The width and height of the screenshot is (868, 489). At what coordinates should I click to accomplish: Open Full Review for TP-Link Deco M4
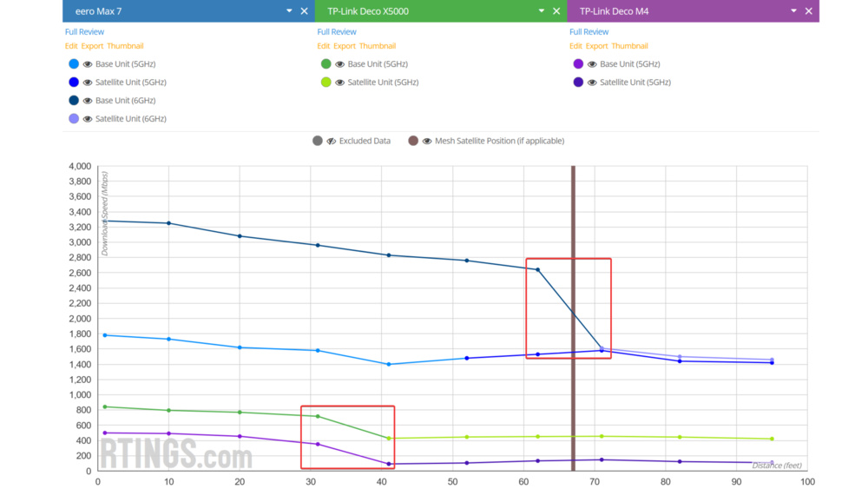pyautogui.click(x=589, y=32)
